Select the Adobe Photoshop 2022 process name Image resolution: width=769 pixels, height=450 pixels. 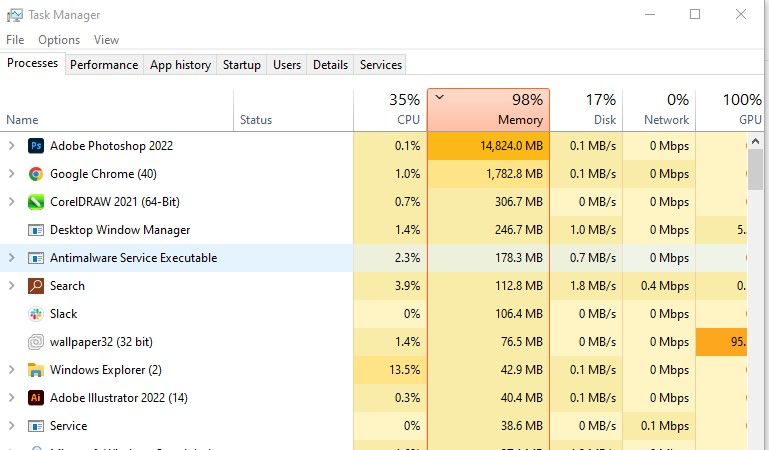tap(111, 146)
